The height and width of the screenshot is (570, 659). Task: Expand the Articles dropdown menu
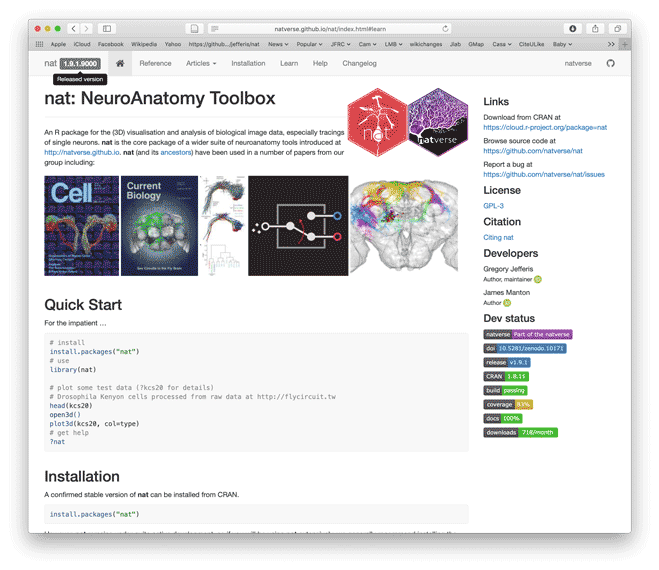point(200,63)
